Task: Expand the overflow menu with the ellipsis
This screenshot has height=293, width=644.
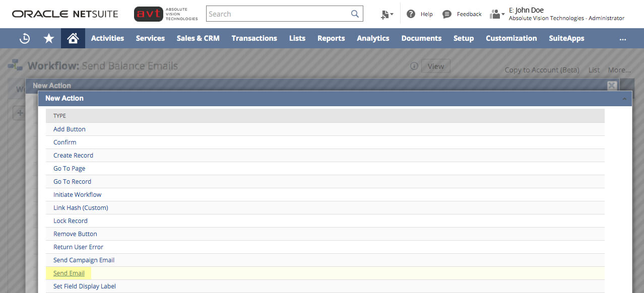Action: pyautogui.click(x=622, y=39)
